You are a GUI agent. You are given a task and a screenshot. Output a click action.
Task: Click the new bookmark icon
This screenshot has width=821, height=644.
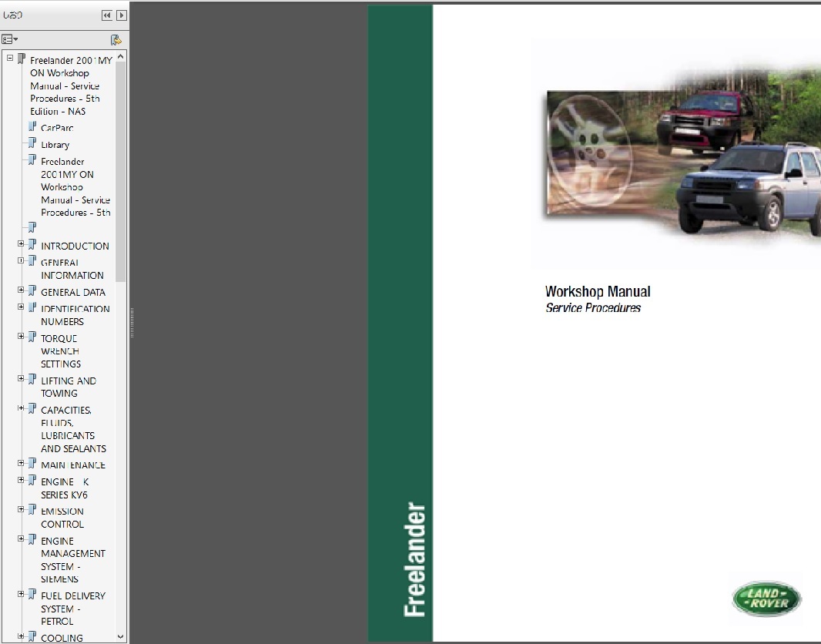[x=116, y=40]
